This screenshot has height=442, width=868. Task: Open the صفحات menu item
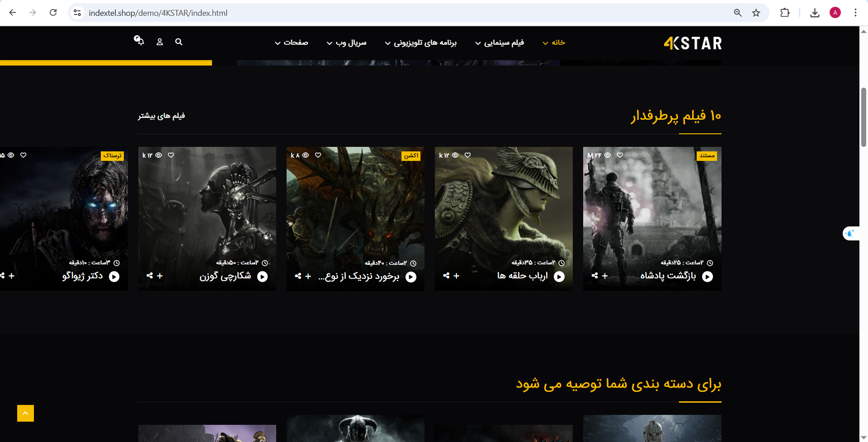(x=292, y=42)
